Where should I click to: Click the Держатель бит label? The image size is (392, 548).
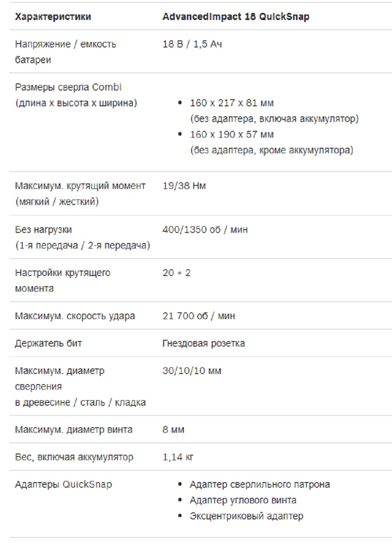coord(48,343)
